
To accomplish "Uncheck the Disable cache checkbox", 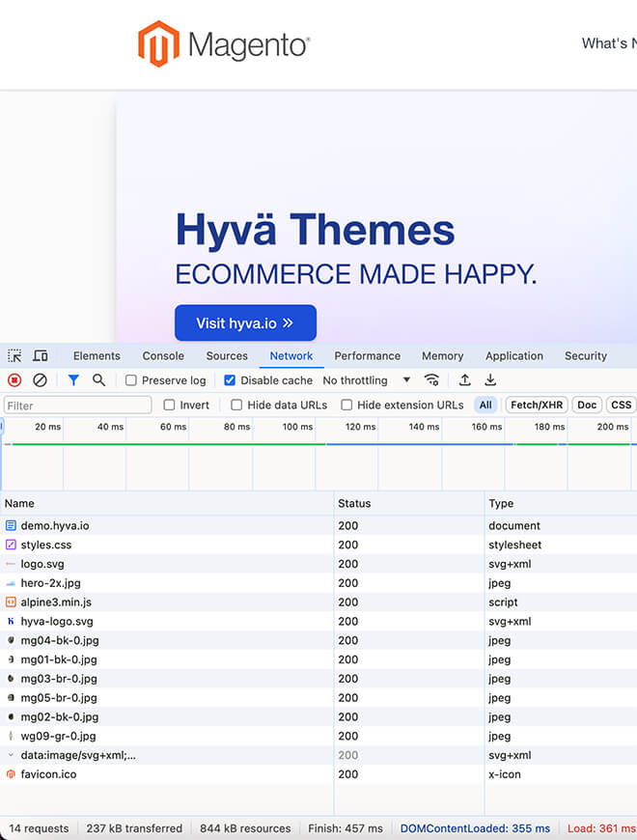I will click(x=230, y=380).
